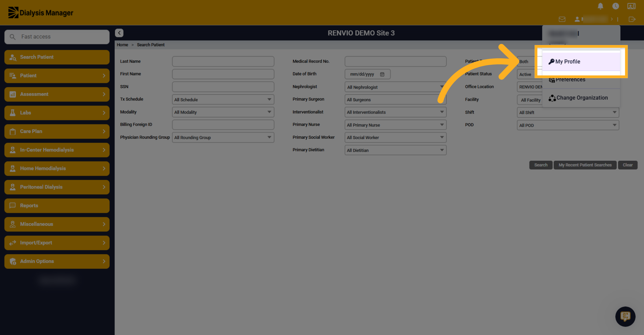The image size is (644, 335).
Task: Open the All Modality dropdown
Action: point(223,112)
